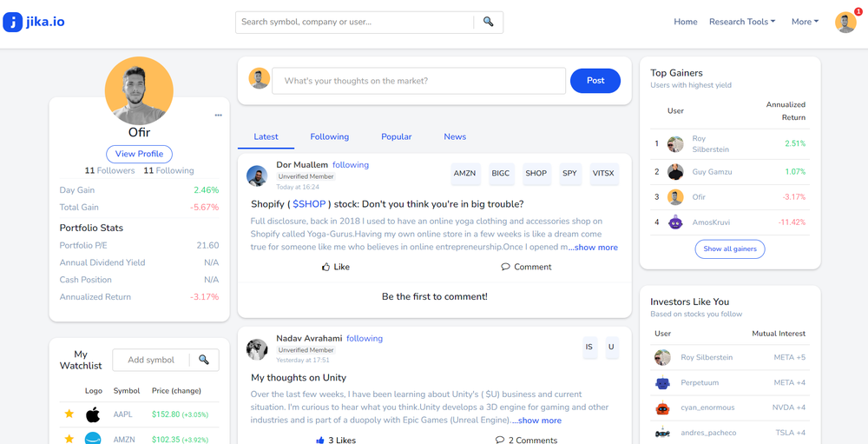Click the watchlist search magnifier icon
This screenshot has width=868, height=444.
[x=204, y=360]
